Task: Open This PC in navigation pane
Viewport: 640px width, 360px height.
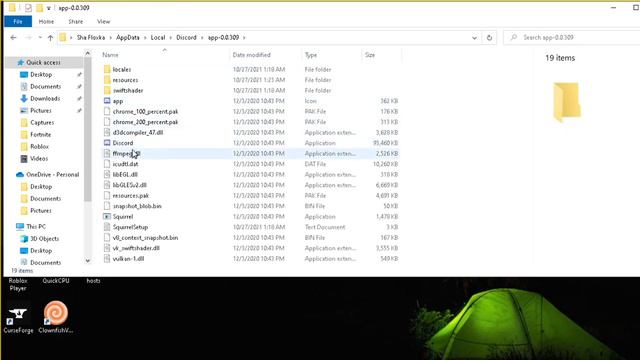Action: point(36,226)
